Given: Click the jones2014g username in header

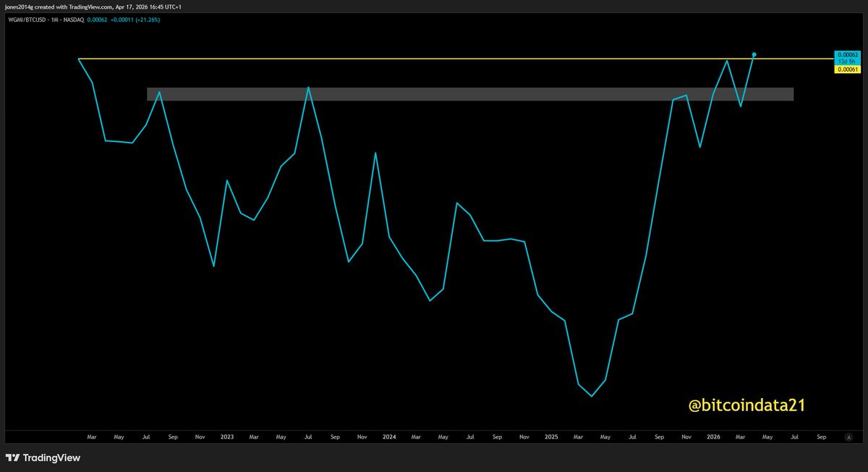Looking at the screenshot, I should coord(19,7).
